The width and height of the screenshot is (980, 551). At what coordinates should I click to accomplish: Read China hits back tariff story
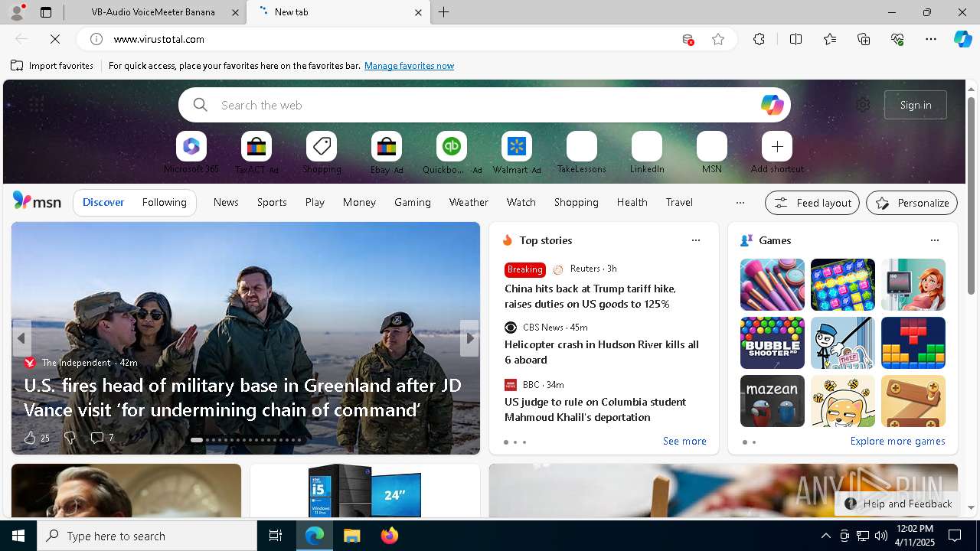point(590,296)
